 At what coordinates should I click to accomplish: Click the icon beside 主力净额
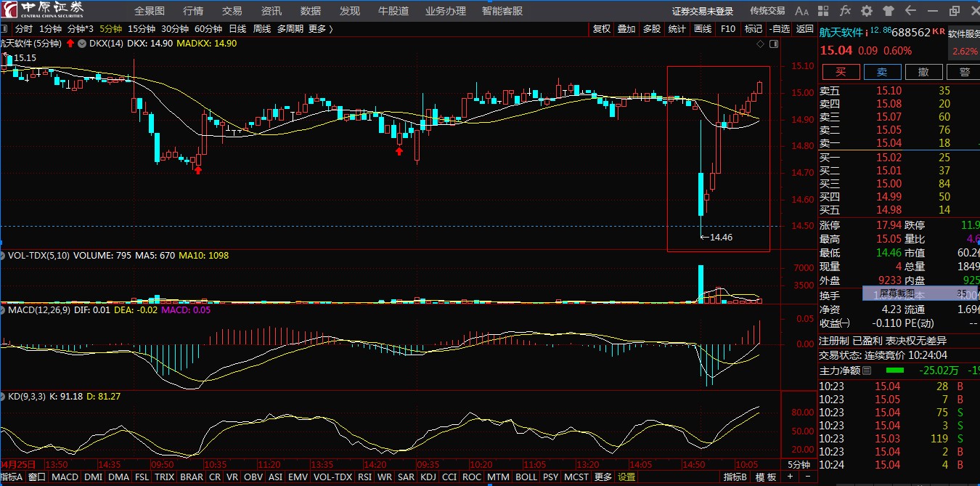[x=867, y=370]
